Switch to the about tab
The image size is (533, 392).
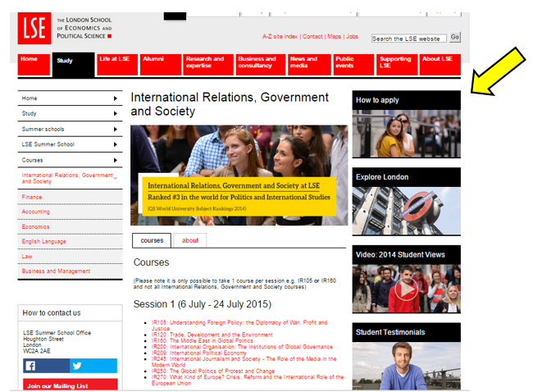(x=189, y=240)
